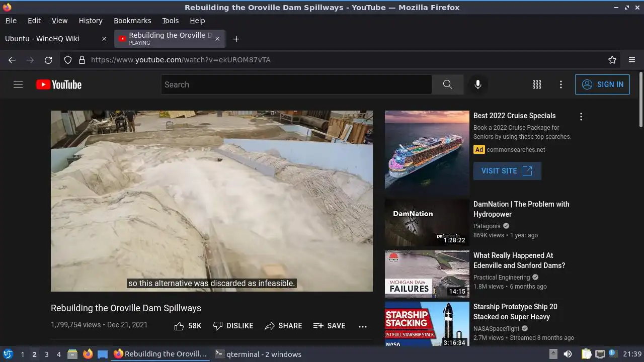The height and width of the screenshot is (362, 644).
Task: Switch to workspace 4
Action: click(x=58, y=354)
